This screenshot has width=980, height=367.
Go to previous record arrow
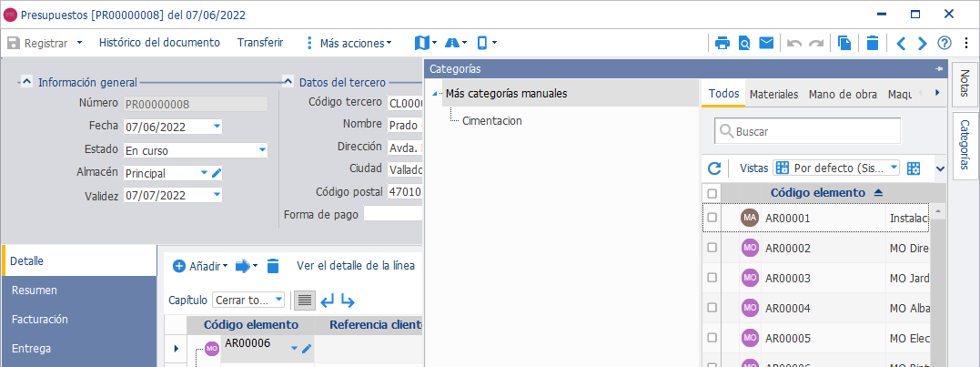(901, 43)
